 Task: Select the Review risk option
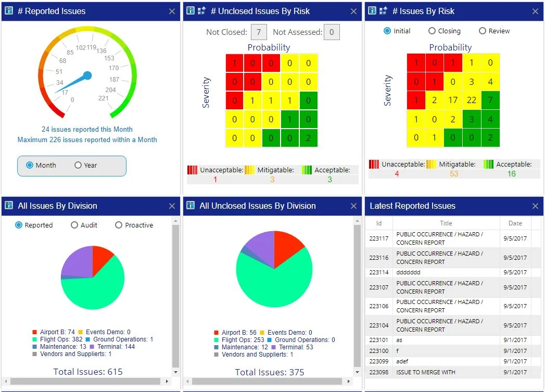coord(482,31)
